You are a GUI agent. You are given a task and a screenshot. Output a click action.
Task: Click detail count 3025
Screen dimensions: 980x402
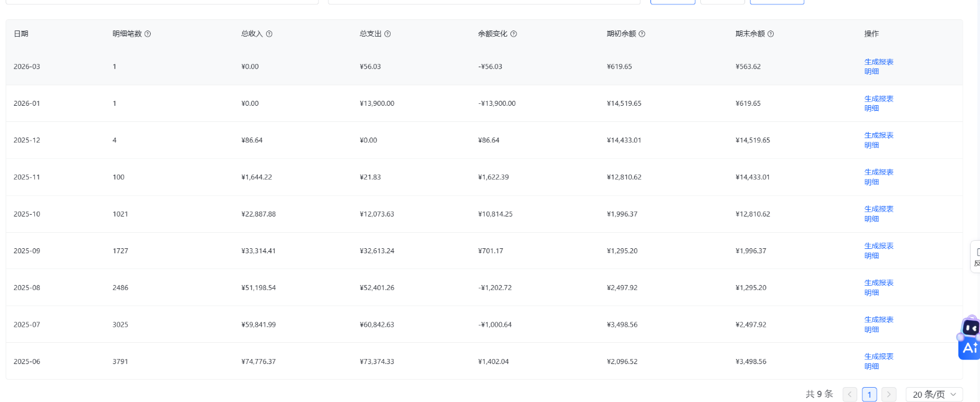click(120, 325)
